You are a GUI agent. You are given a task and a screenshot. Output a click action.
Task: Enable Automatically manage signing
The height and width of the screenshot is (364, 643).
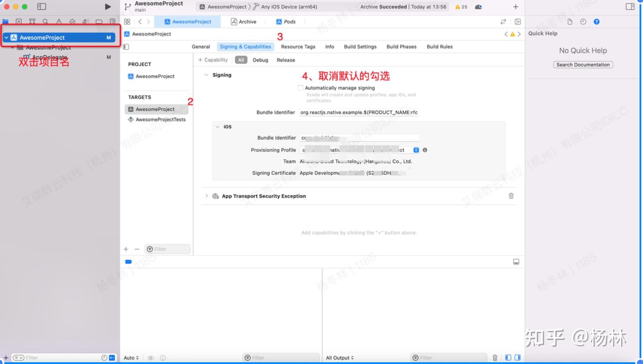point(301,88)
